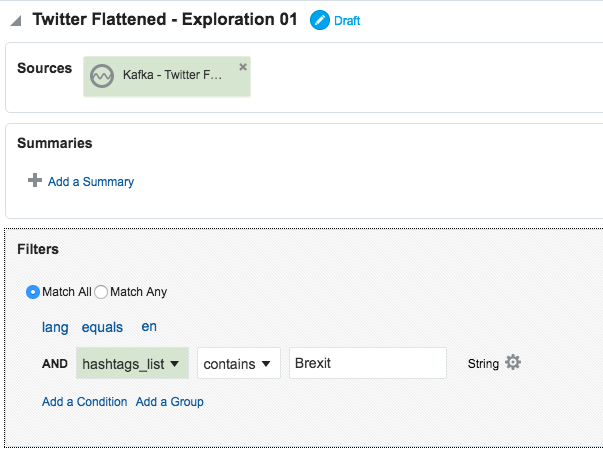This screenshot has height=455, width=603.
Task: Select the Kafka - Twitter source chip label
Action: tap(173, 76)
